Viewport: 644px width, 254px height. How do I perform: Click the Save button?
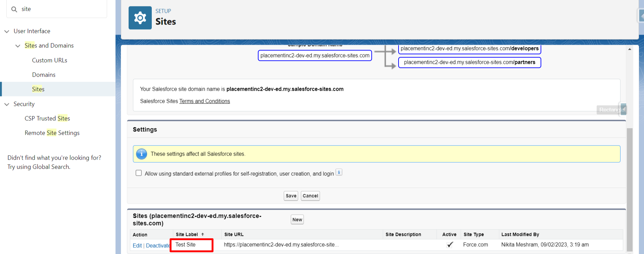(x=291, y=196)
